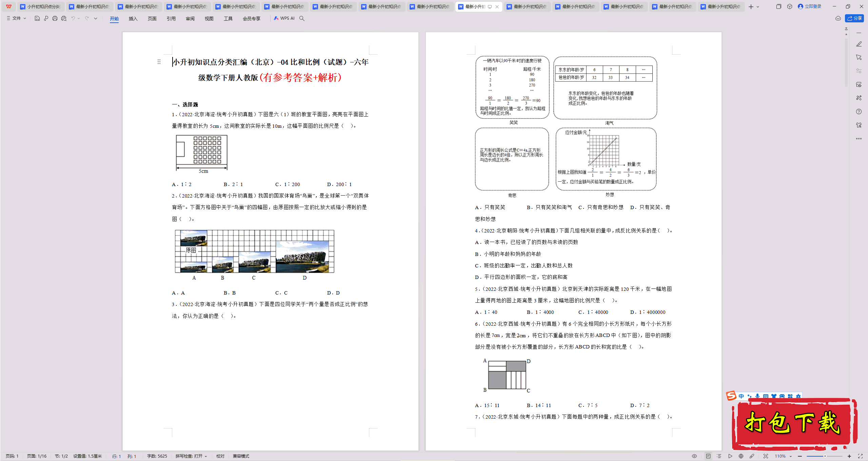Switch to outline view icon
The height and width of the screenshot is (461, 868).
719,456
